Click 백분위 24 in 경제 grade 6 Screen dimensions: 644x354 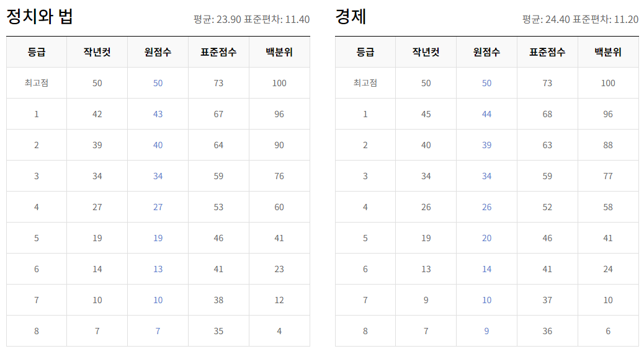click(x=608, y=269)
